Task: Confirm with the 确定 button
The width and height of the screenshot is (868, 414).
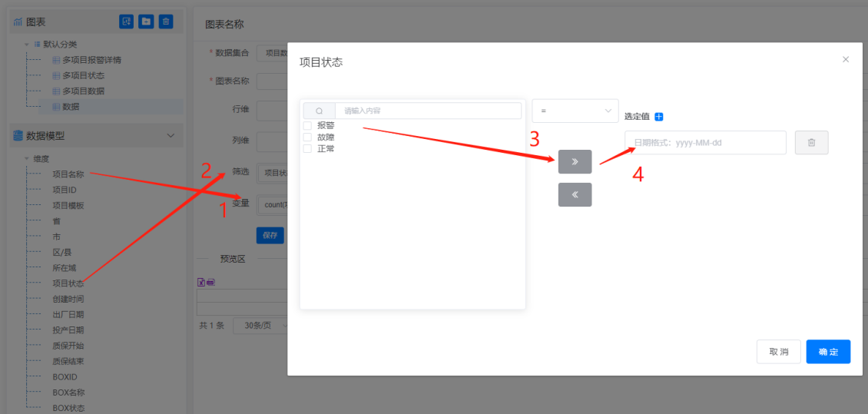Action: [828, 352]
